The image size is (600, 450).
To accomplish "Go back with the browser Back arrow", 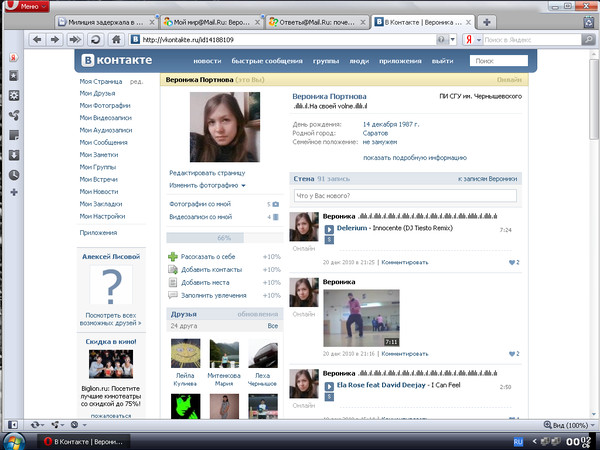I will point(37,39).
